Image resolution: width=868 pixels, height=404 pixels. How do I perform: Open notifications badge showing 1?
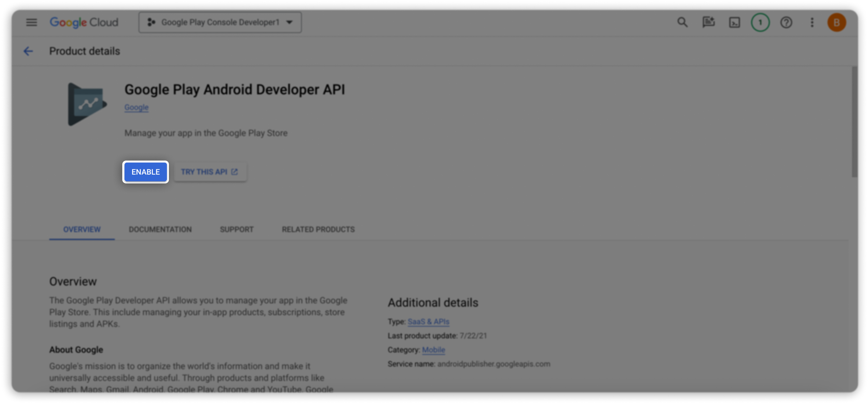(x=760, y=23)
